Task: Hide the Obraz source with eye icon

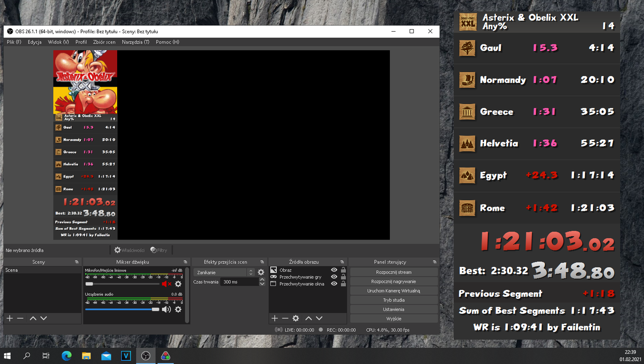Action: [x=334, y=270]
